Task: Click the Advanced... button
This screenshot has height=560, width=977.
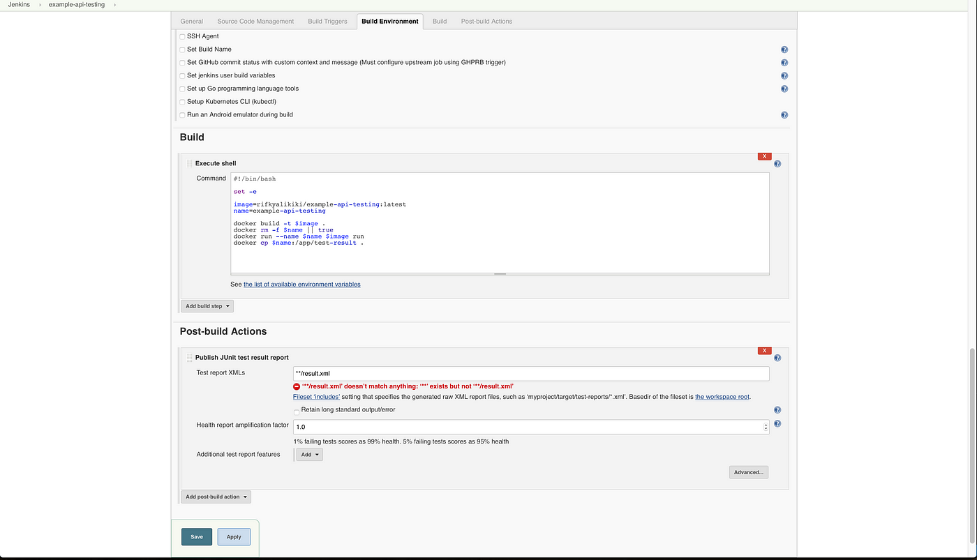Action: (x=749, y=472)
